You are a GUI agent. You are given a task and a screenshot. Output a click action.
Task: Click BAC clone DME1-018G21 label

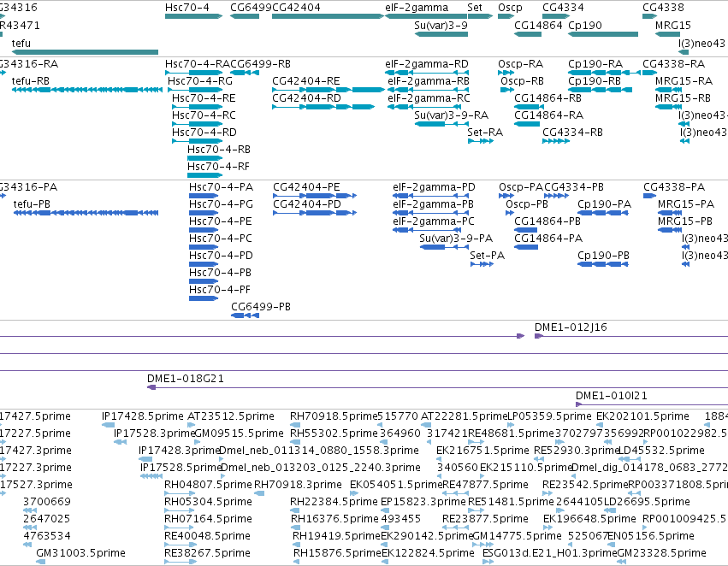pyautogui.click(x=186, y=379)
